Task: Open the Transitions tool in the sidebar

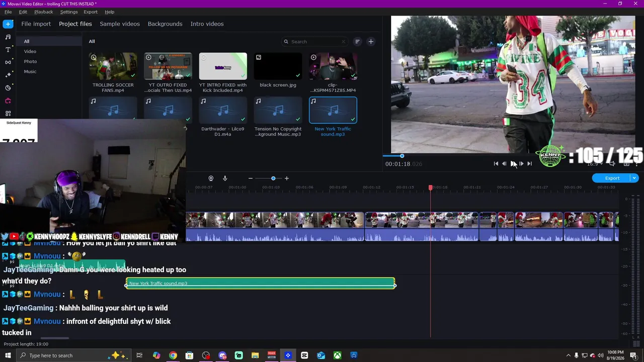Action: [x=8, y=62]
